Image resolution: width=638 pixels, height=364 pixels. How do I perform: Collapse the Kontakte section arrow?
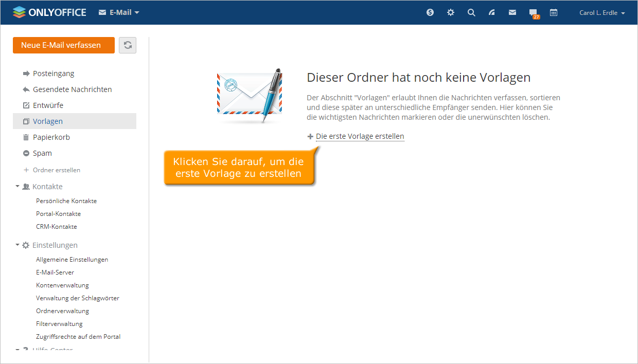pyautogui.click(x=17, y=186)
